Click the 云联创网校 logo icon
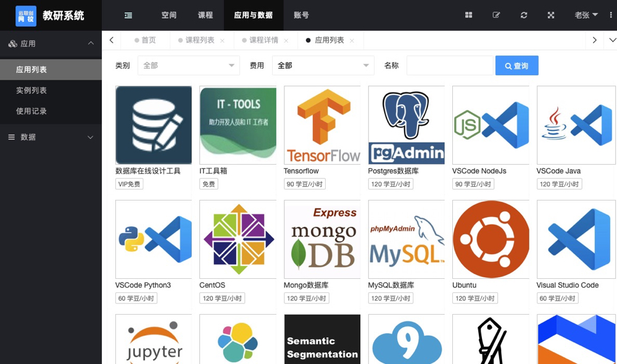The height and width of the screenshot is (364, 617). (26, 16)
